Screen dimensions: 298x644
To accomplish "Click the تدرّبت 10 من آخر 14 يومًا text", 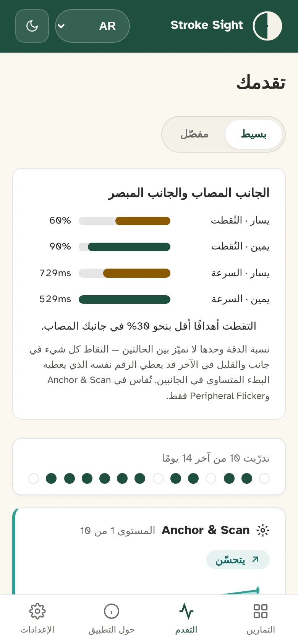I will tap(216, 458).
